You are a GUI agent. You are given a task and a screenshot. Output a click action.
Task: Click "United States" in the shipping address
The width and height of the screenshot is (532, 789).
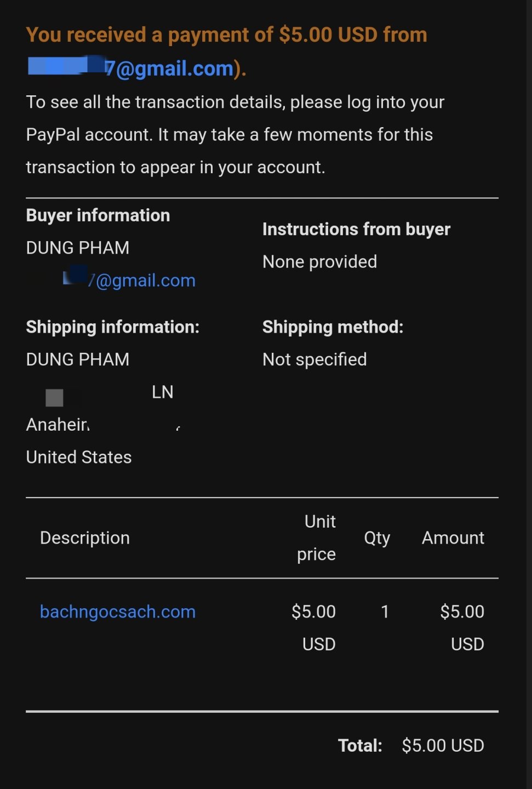pyautogui.click(x=79, y=457)
